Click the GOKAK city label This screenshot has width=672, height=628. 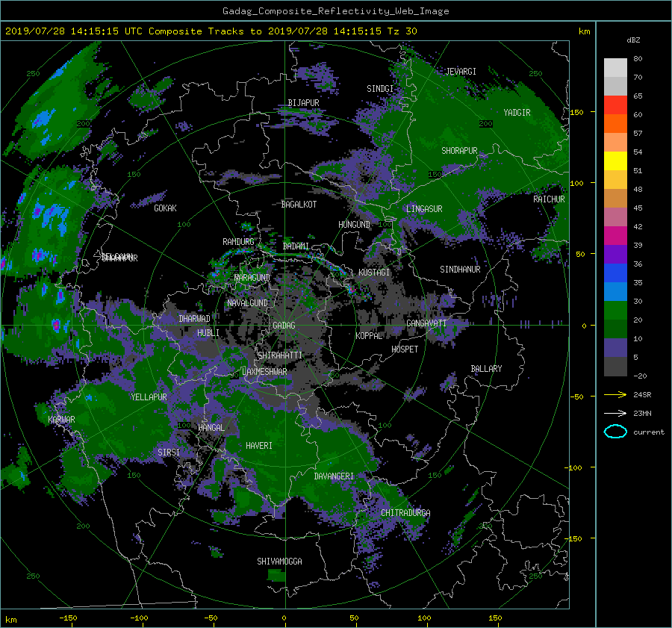tap(165, 208)
